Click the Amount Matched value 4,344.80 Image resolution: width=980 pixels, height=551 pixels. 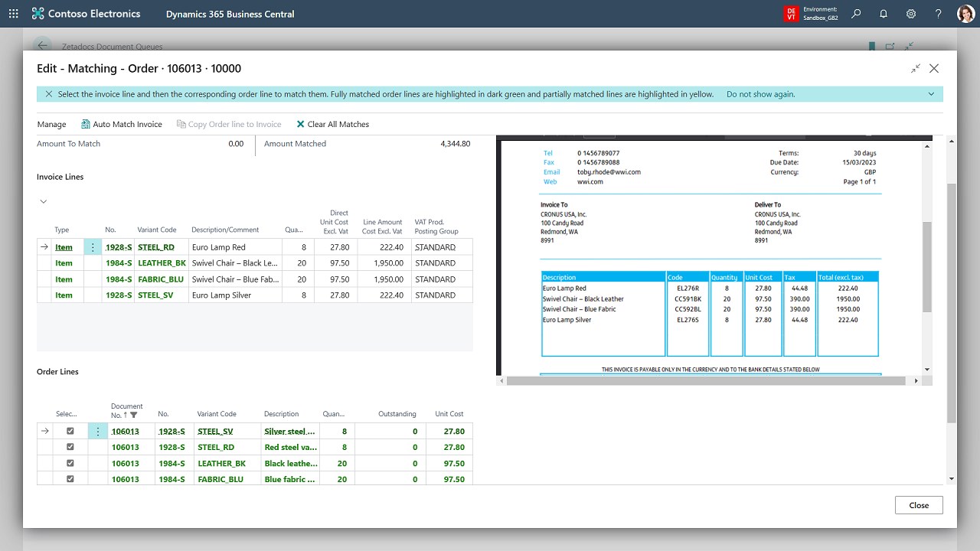click(x=456, y=144)
